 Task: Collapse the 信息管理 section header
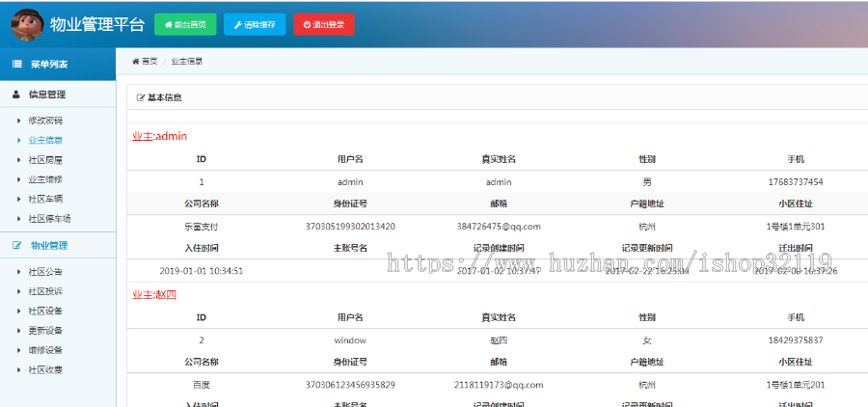[47, 95]
